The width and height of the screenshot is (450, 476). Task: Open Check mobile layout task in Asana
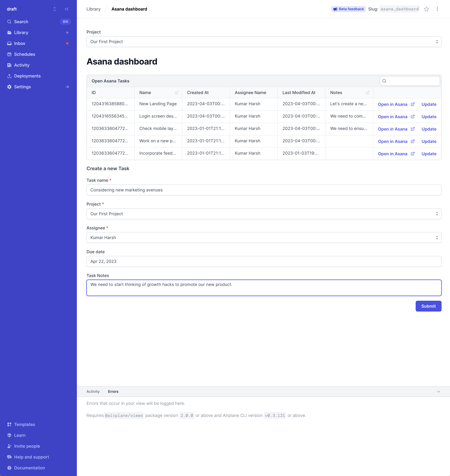pyautogui.click(x=396, y=129)
